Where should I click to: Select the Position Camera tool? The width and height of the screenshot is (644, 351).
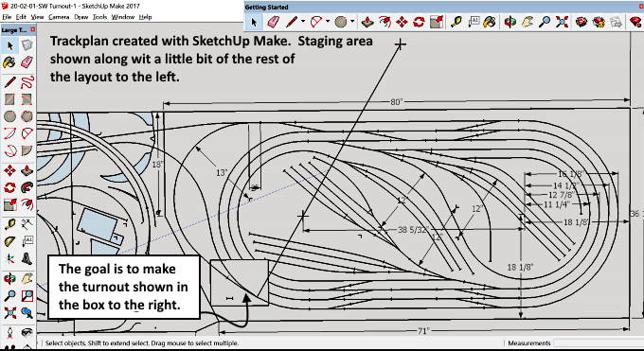click(x=9, y=332)
